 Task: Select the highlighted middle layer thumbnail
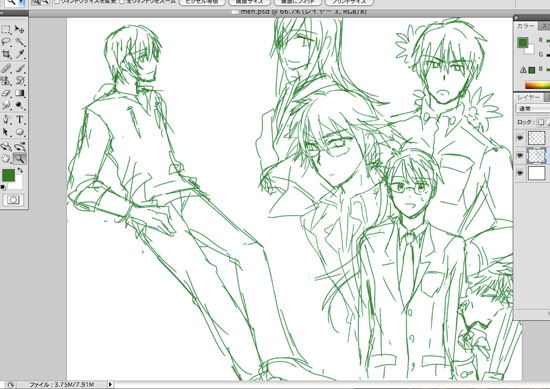(x=537, y=155)
